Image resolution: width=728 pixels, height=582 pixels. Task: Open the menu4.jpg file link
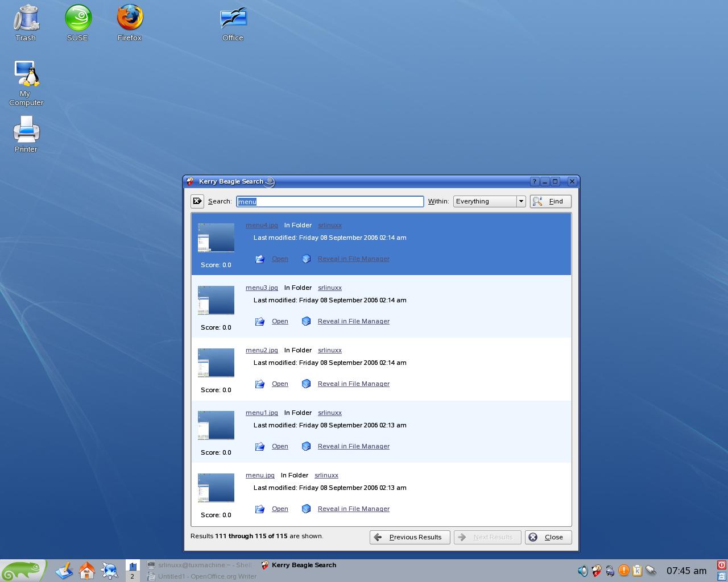262,225
